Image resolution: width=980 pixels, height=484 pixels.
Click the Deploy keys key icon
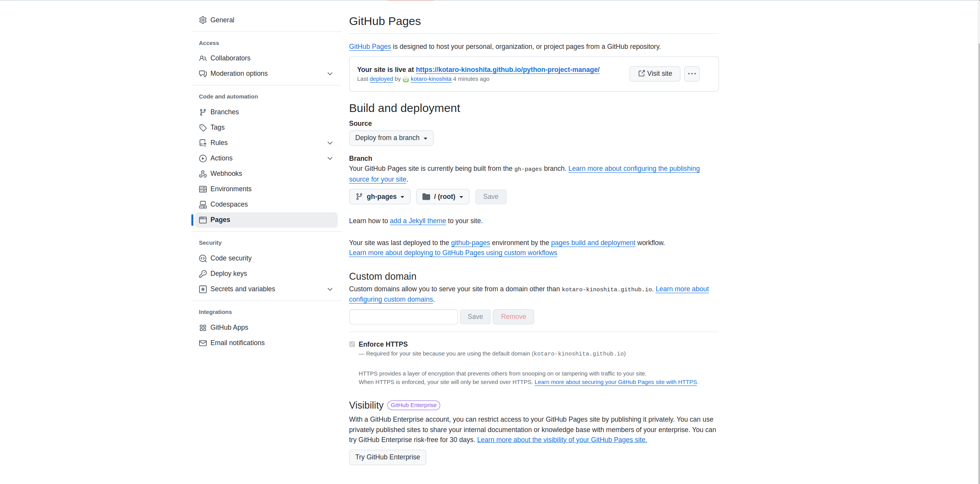click(x=203, y=274)
